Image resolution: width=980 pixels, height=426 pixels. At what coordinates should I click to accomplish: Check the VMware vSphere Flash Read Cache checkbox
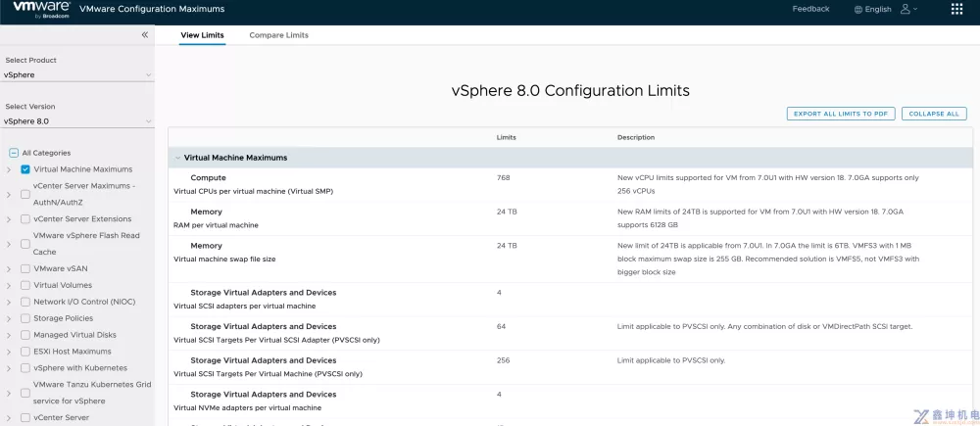click(25, 244)
